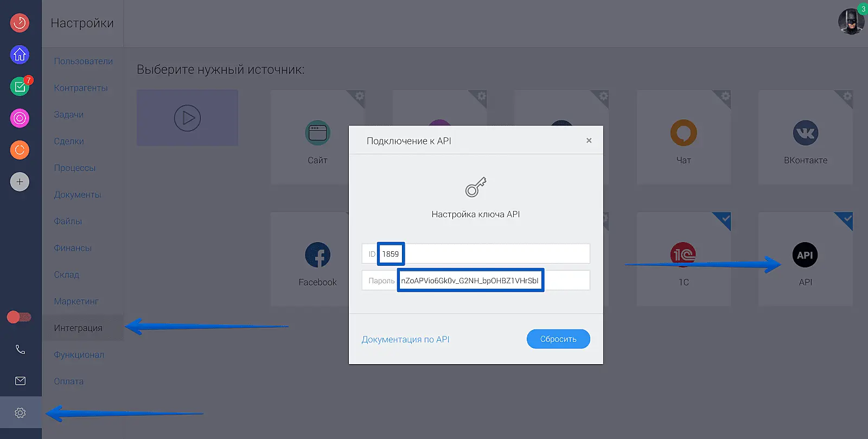Open the Оплата settings section

pos(69,381)
